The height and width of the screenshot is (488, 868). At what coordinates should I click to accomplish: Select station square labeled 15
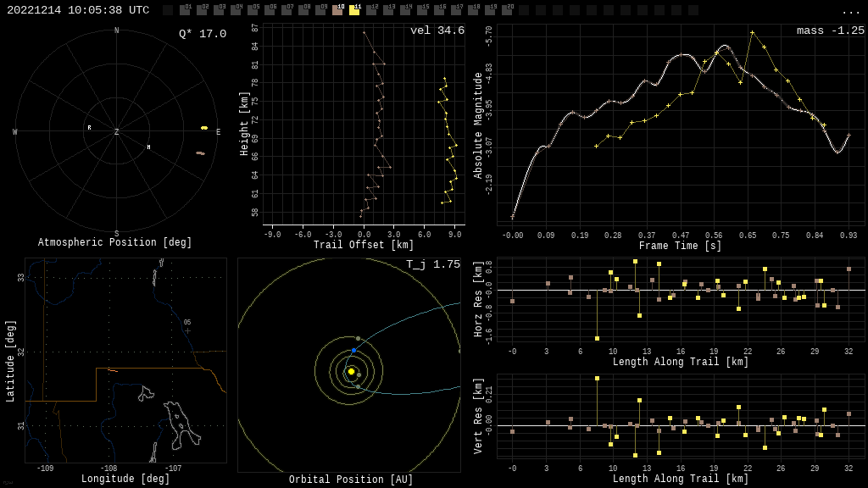click(422, 10)
